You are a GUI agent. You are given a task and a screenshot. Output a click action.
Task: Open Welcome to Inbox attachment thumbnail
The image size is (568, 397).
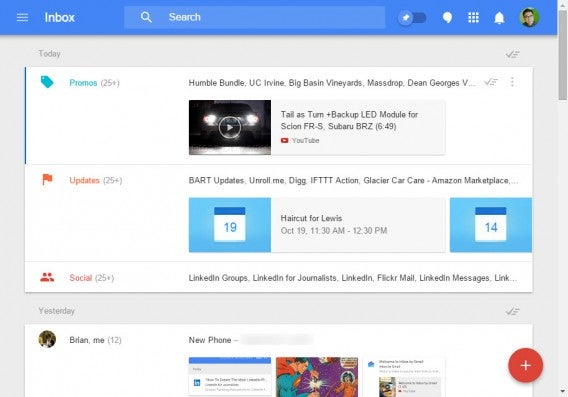[x=404, y=377]
